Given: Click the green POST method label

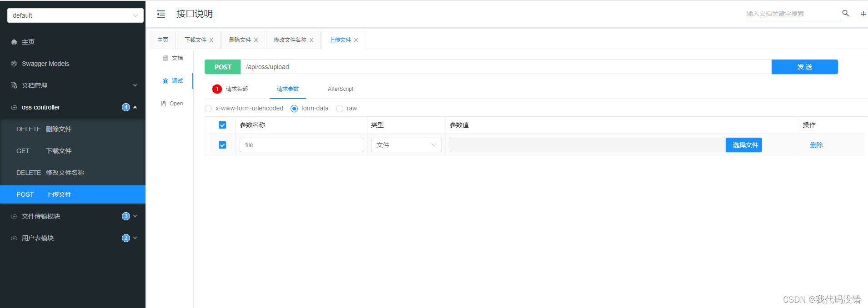Looking at the screenshot, I should (223, 67).
